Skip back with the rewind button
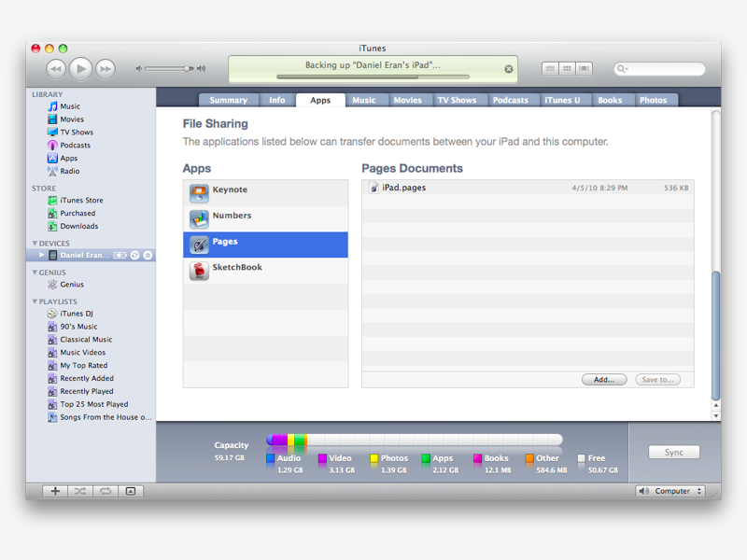The image size is (747, 560). pos(56,69)
